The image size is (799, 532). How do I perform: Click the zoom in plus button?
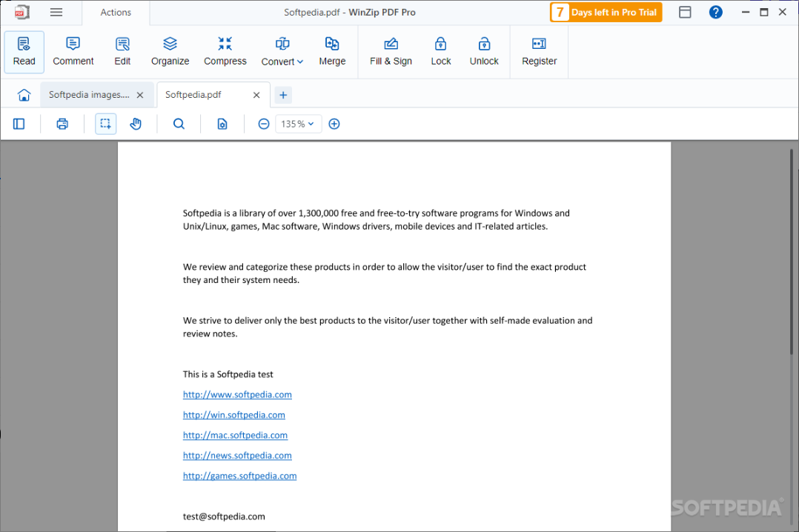pyautogui.click(x=334, y=124)
